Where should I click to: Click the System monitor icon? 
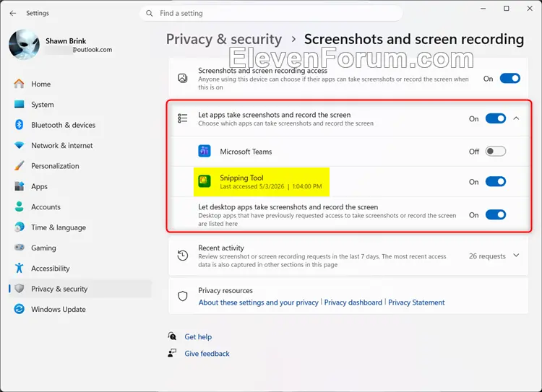pyautogui.click(x=19, y=104)
